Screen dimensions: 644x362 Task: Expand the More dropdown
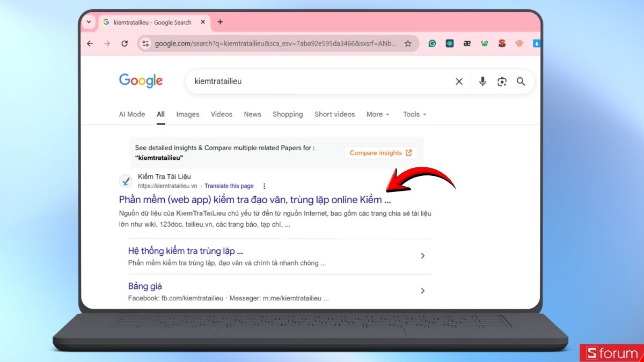(x=378, y=114)
